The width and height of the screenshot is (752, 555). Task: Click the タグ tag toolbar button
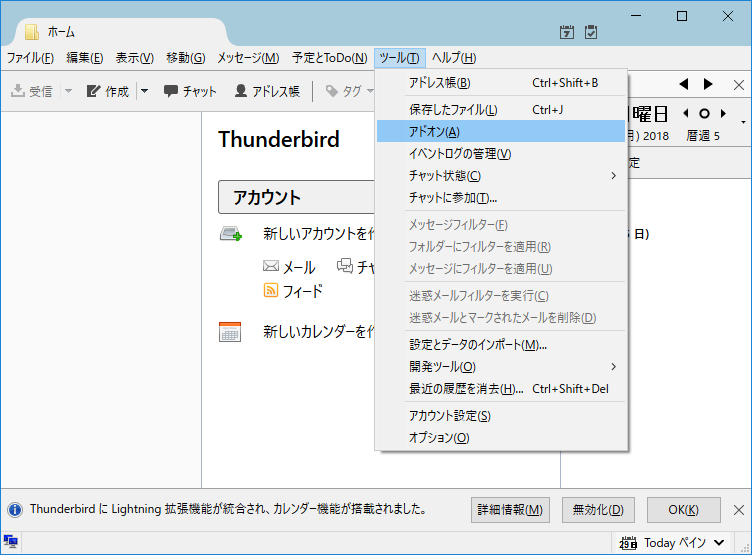344,91
